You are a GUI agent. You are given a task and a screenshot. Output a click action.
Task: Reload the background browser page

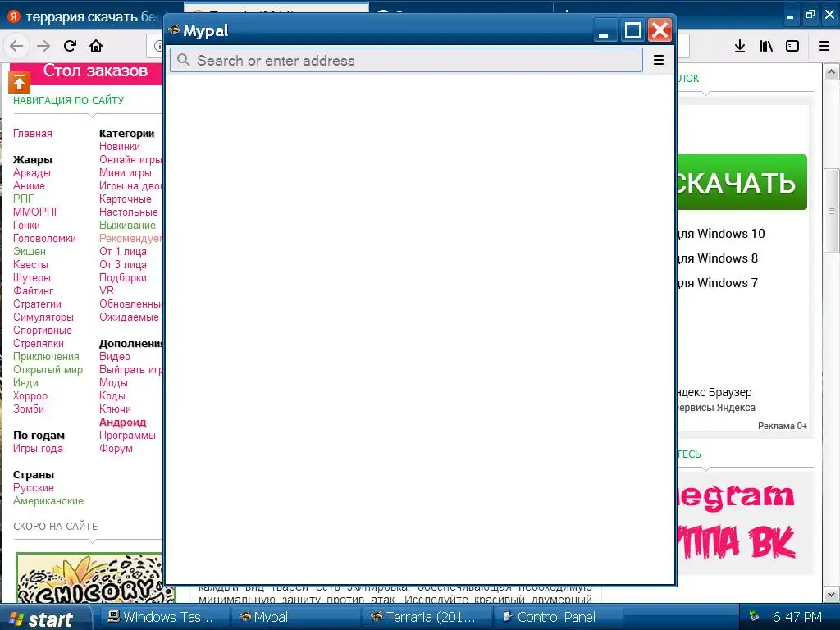pyautogui.click(x=70, y=46)
